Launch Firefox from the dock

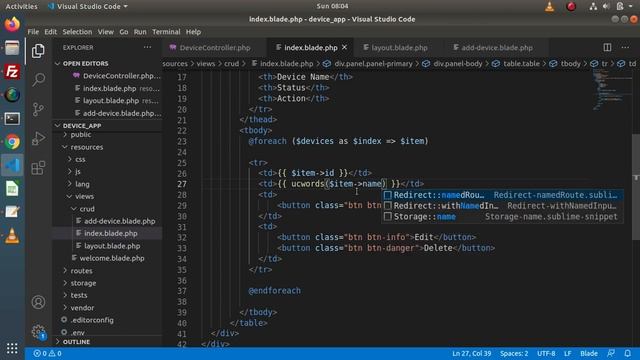[12, 24]
